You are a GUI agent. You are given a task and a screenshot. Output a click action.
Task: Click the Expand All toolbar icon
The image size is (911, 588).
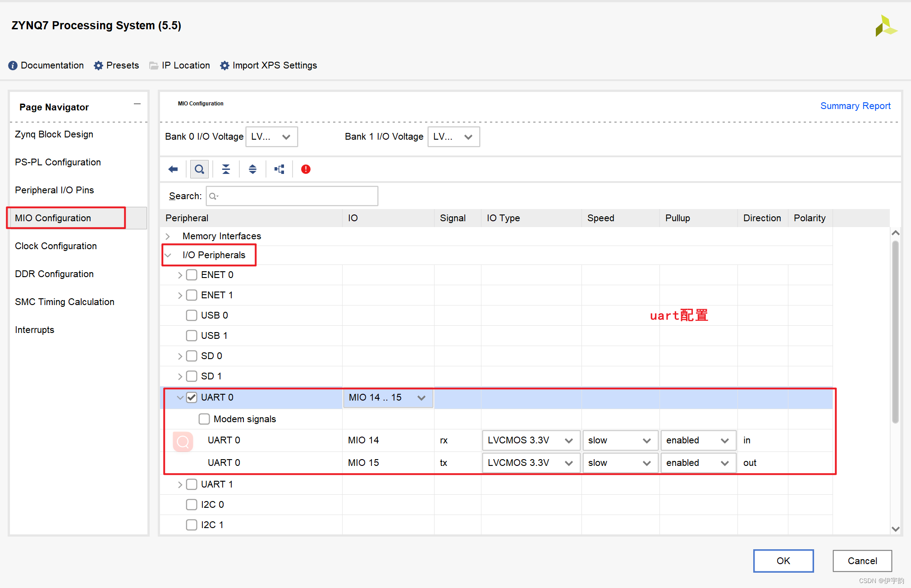click(252, 169)
